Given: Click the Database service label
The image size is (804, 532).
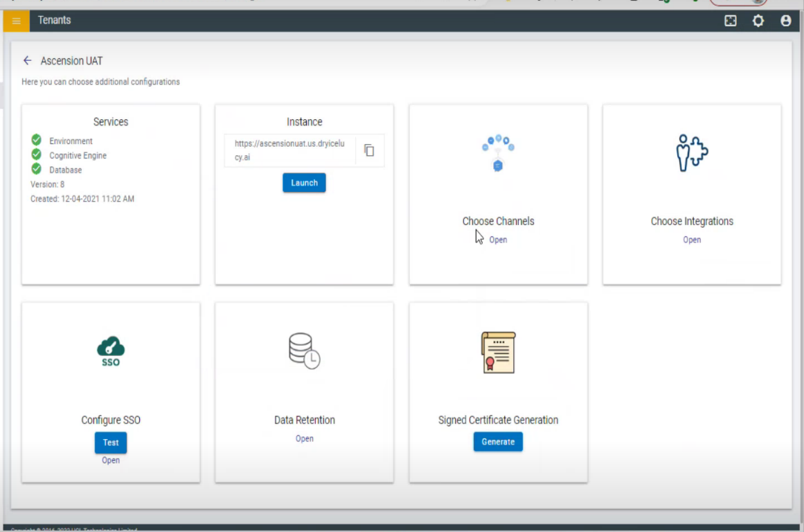Looking at the screenshot, I should (65, 170).
